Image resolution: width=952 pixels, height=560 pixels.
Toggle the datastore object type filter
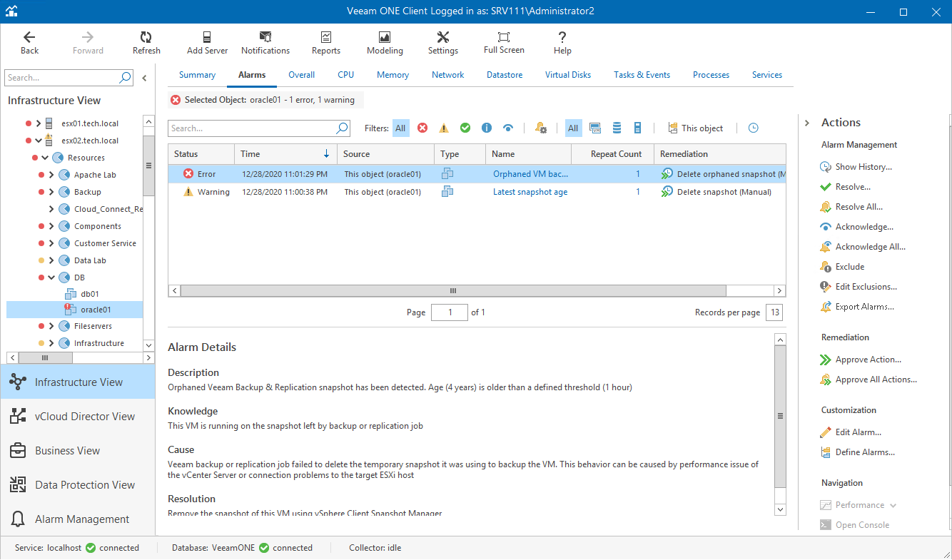click(617, 128)
